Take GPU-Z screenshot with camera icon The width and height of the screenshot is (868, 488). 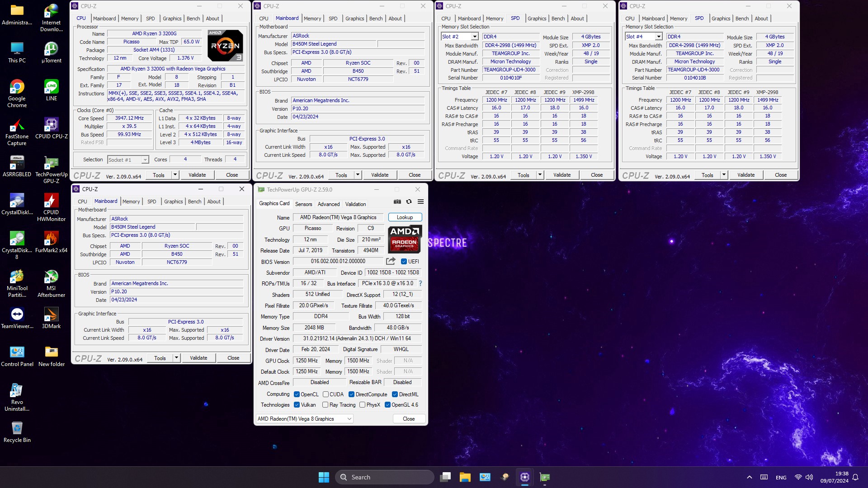coord(397,202)
